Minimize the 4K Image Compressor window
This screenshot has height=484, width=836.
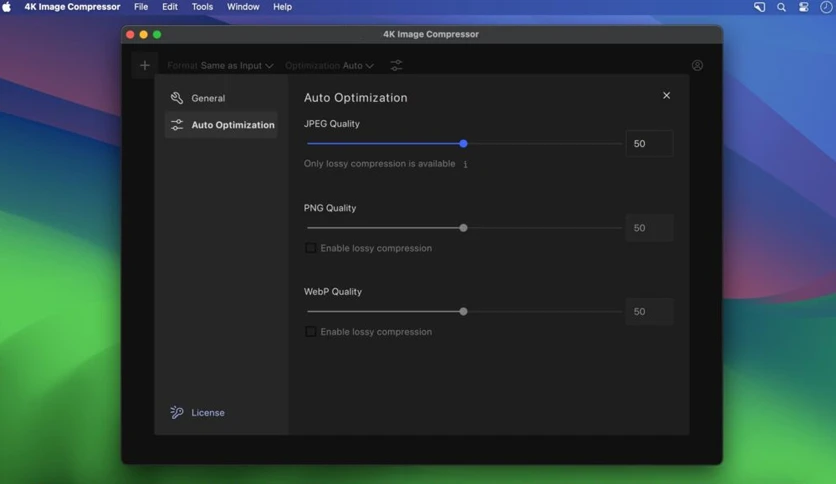pyautogui.click(x=143, y=35)
